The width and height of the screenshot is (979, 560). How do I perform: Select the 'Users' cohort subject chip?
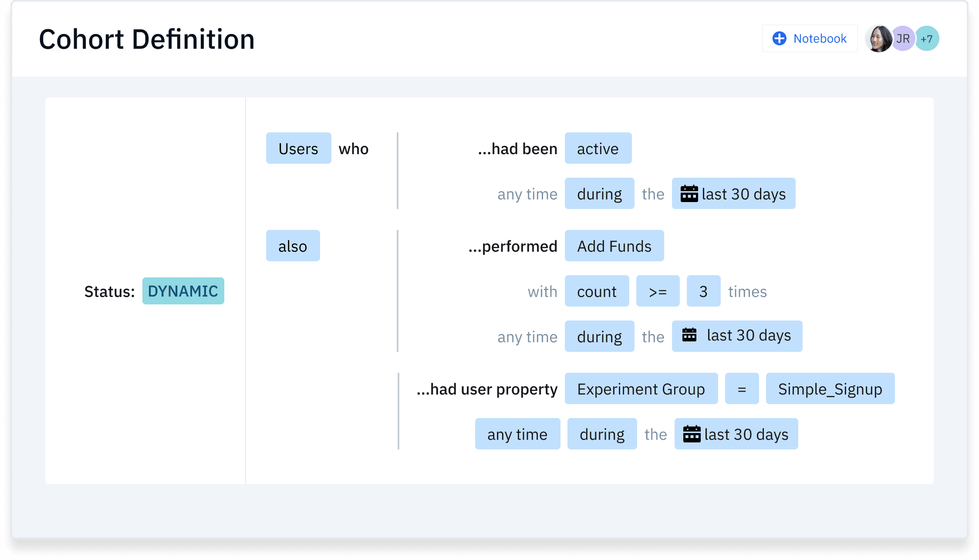(298, 148)
